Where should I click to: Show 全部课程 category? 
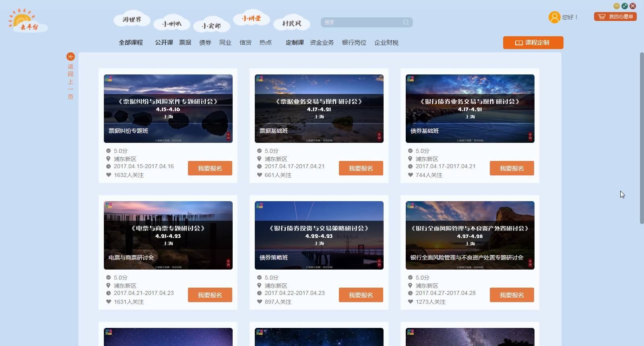tap(131, 43)
